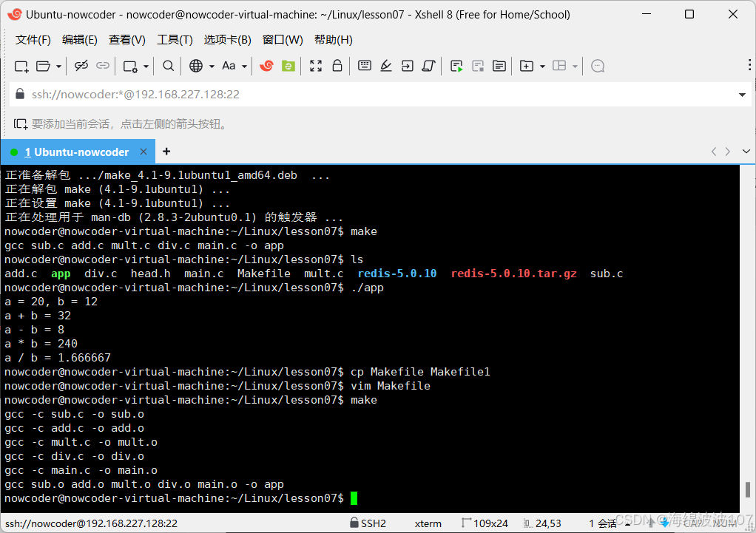Click the reconnect chain icon
Screen dimensions: 756x533
[x=103, y=66]
